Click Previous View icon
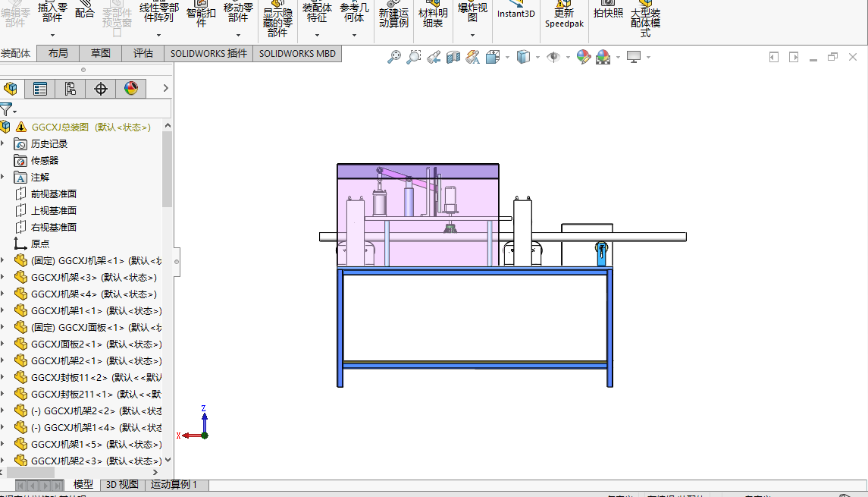 coord(434,56)
